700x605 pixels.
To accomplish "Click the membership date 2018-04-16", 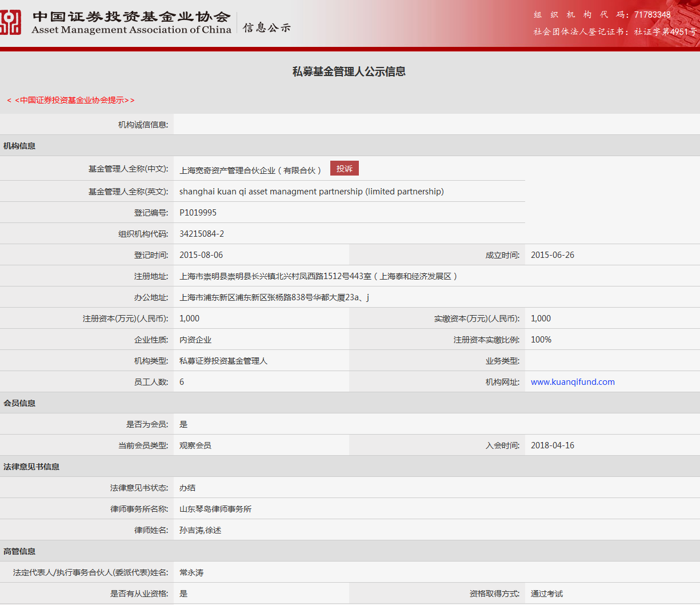I will coord(553,445).
